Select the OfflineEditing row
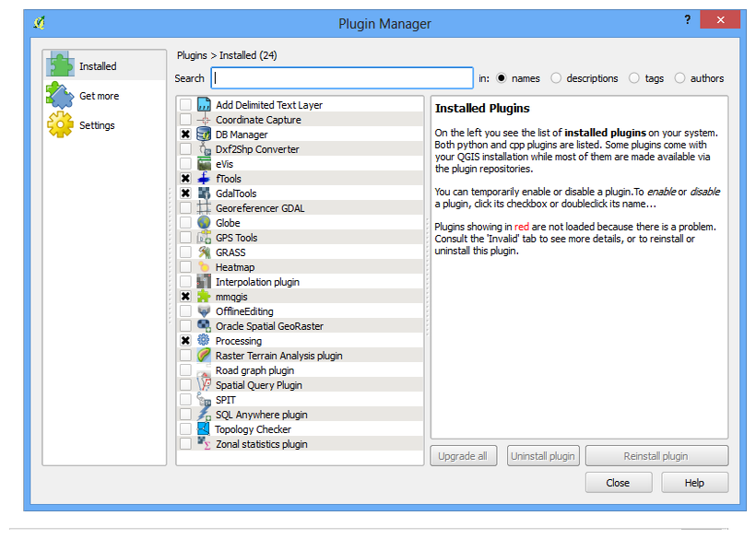756x539 pixels. (x=300, y=311)
